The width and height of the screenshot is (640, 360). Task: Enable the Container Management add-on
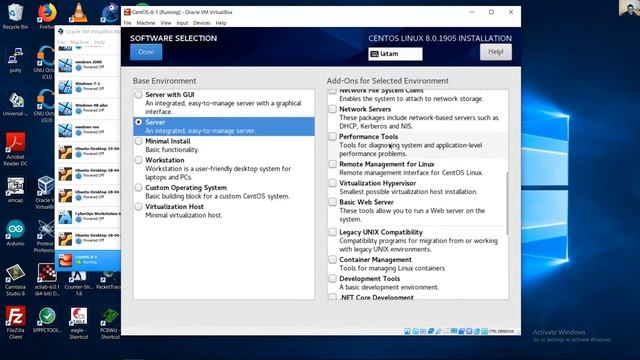pos(333,260)
